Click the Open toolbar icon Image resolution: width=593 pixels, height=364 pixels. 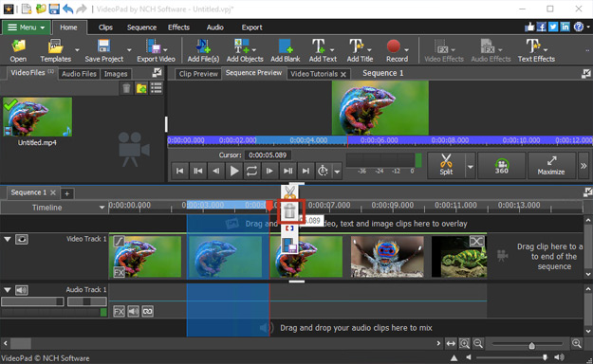tap(18, 50)
